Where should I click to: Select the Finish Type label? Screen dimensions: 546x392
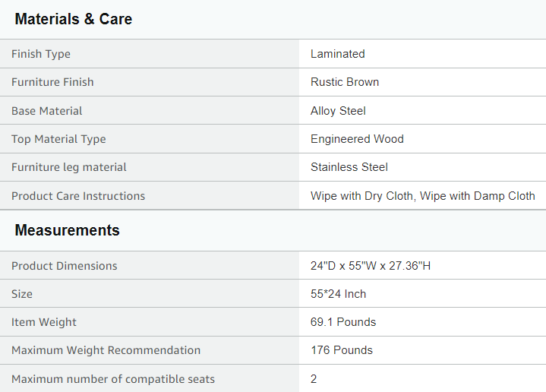[x=41, y=54]
